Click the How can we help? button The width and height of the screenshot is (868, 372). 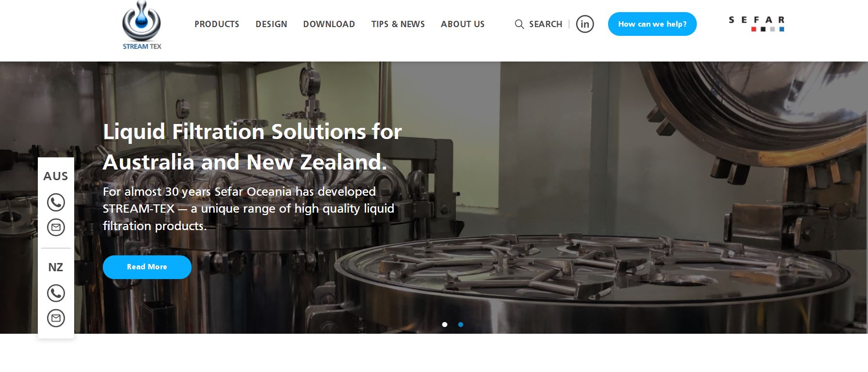652,24
